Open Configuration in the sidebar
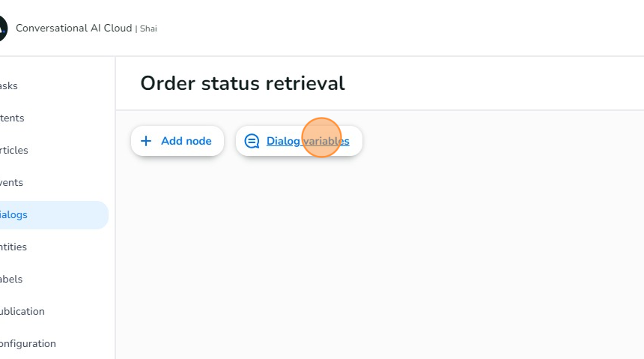The image size is (644, 359). [28, 343]
